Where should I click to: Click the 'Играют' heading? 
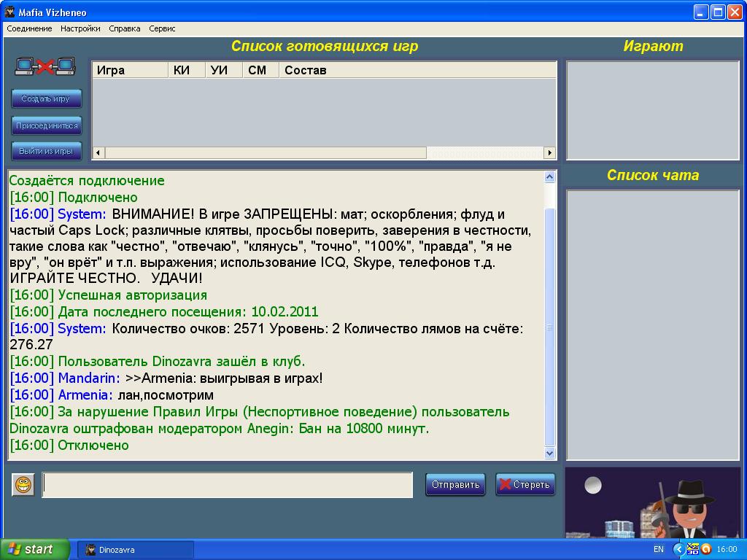[x=653, y=46]
